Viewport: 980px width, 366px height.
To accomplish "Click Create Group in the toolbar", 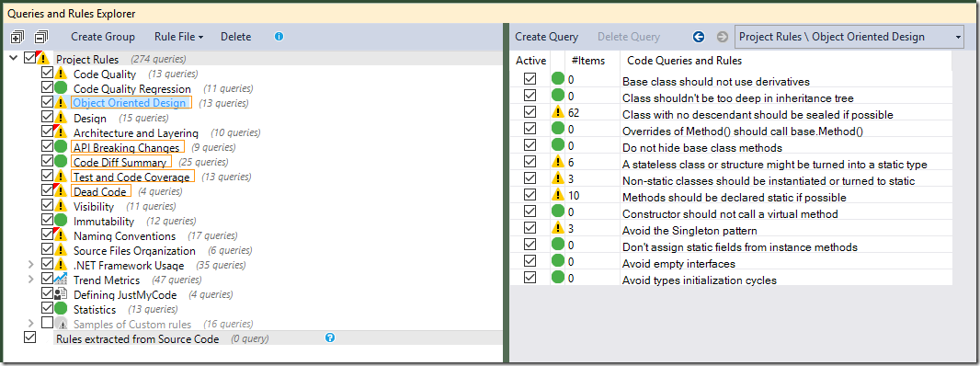I will click(102, 37).
